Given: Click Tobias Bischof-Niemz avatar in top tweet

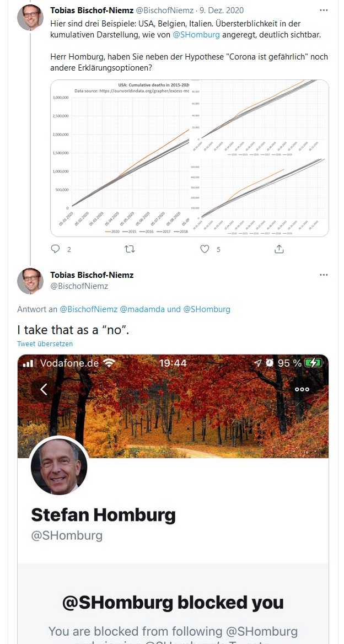Looking at the screenshot, I should (30, 18).
